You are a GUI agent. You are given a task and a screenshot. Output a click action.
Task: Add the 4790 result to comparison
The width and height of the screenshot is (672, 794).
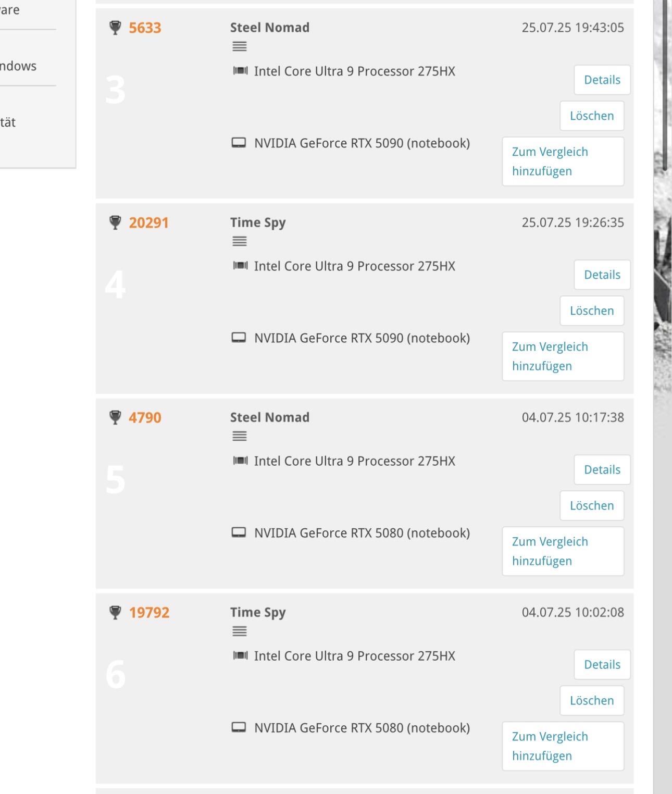pos(563,551)
